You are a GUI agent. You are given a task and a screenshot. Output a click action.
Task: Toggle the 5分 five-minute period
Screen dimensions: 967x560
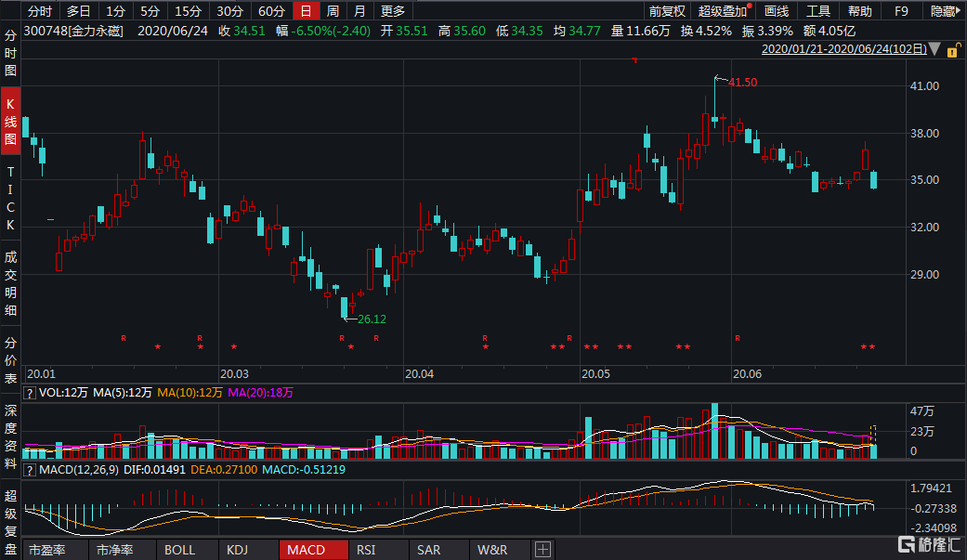150,11
